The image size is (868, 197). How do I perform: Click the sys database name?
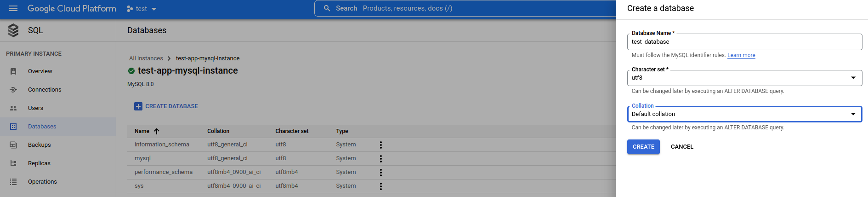tap(139, 186)
